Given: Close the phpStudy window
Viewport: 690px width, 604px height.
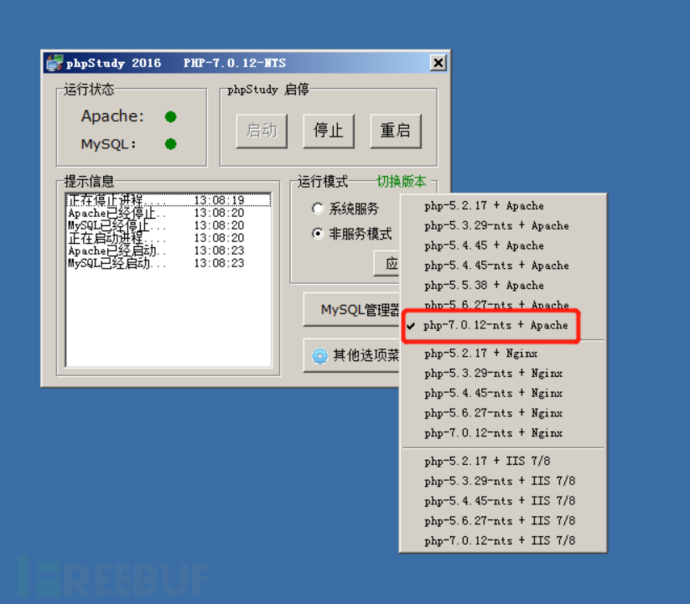Looking at the screenshot, I should (438, 63).
